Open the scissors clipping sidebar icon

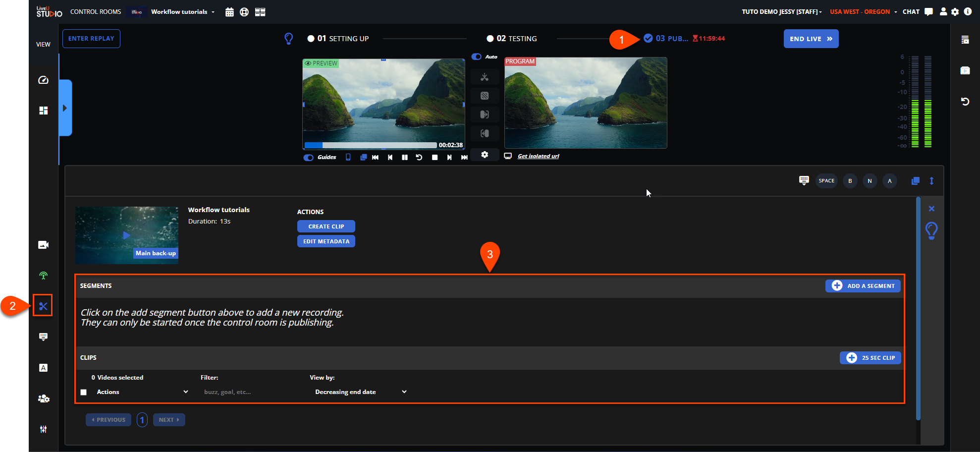(43, 306)
